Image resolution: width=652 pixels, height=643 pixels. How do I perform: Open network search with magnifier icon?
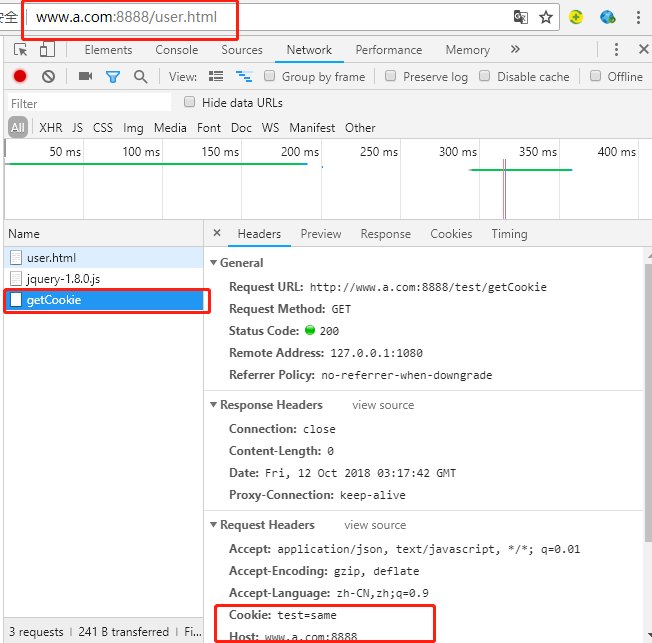click(x=140, y=77)
